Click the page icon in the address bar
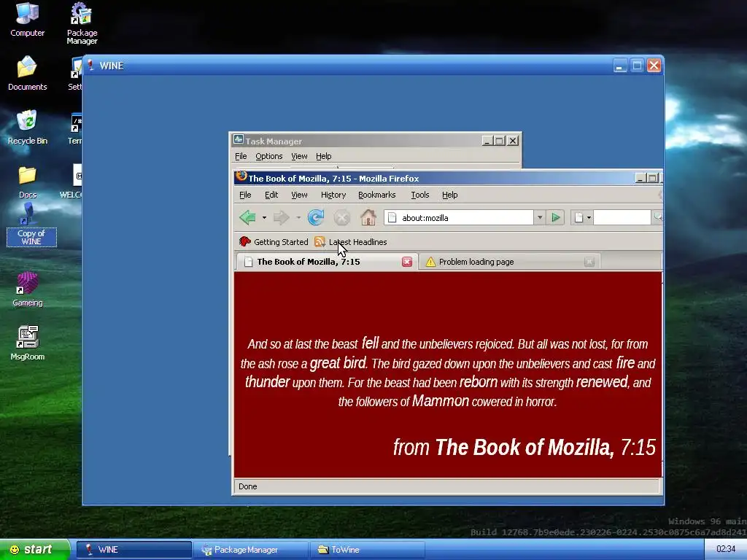Screen dimensions: 747x560 392,217
